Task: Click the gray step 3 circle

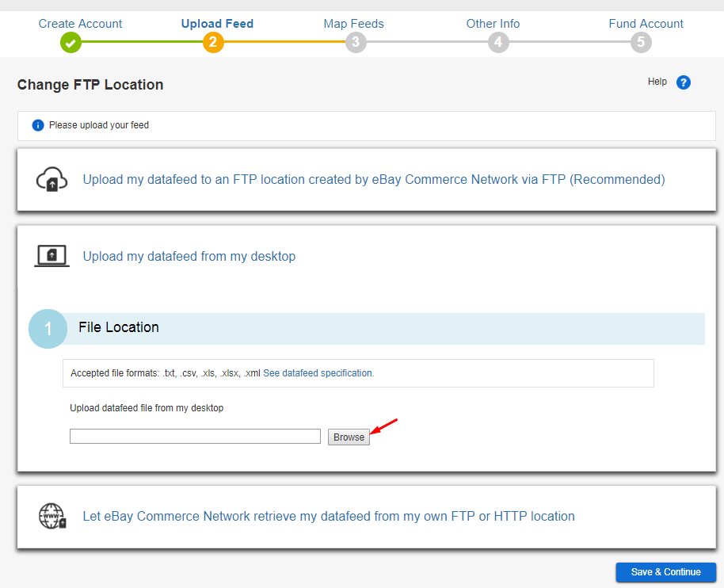Action: (356, 43)
